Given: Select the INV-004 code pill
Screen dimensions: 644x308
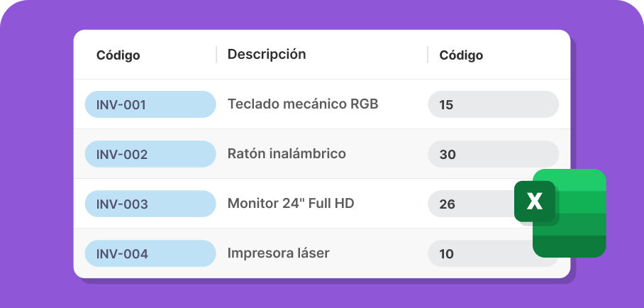Looking at the screenshot, I should click(150, 254).
